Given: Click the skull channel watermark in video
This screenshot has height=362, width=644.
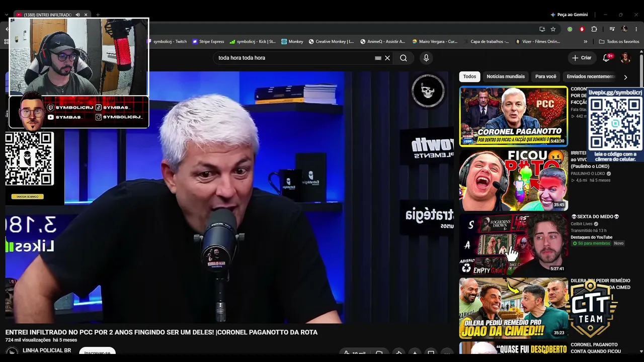Looking at the screenshot, I should pyautogui.click(x=428, y=91).
